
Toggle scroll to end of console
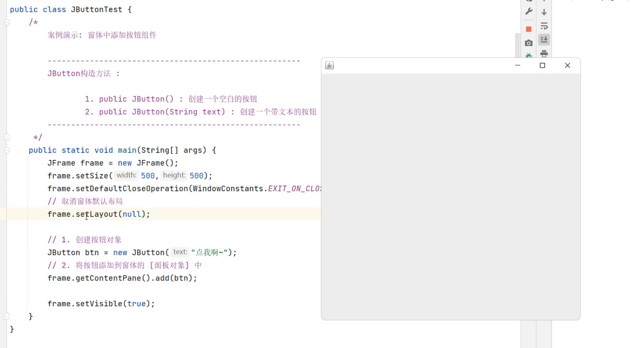[544, 40]
